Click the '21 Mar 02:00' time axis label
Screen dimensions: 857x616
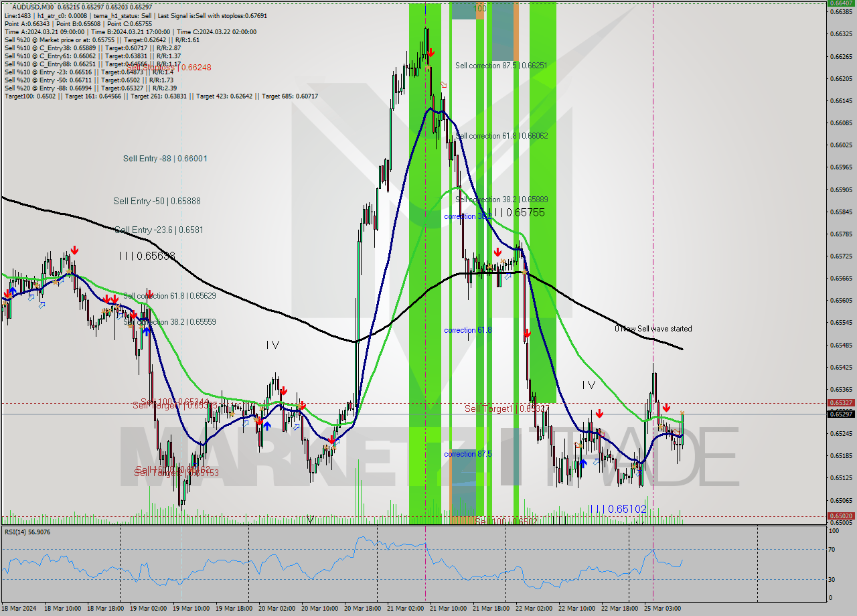(404, 608)
